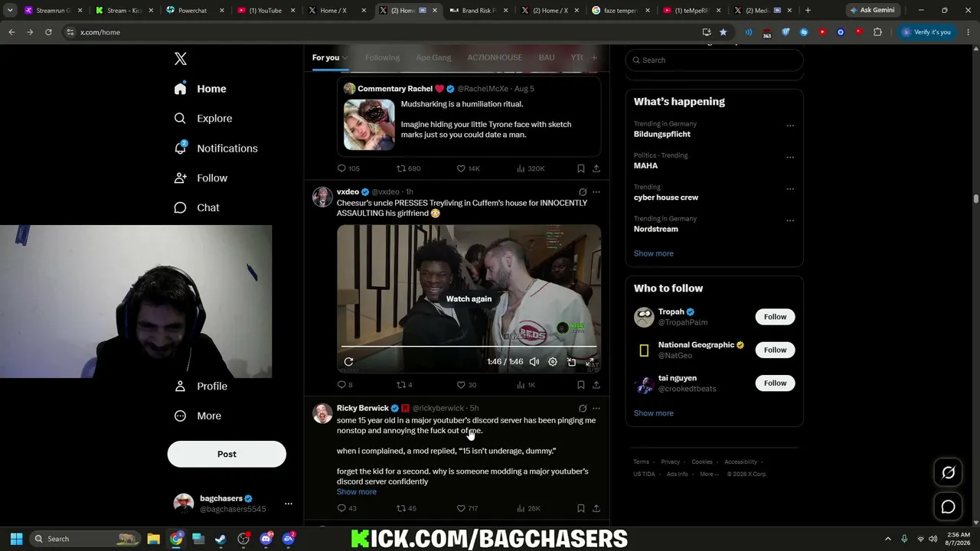Screen dimensions: 980x551
Task: Go to Profile in the X sidebar
Action: 200,386
